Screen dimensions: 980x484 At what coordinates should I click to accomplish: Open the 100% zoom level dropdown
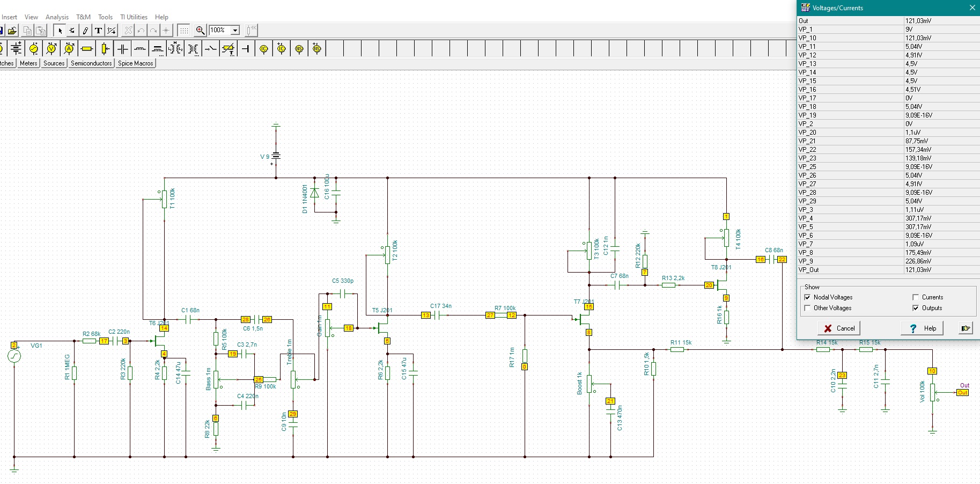pyautogui.click(x=235, y=31)
